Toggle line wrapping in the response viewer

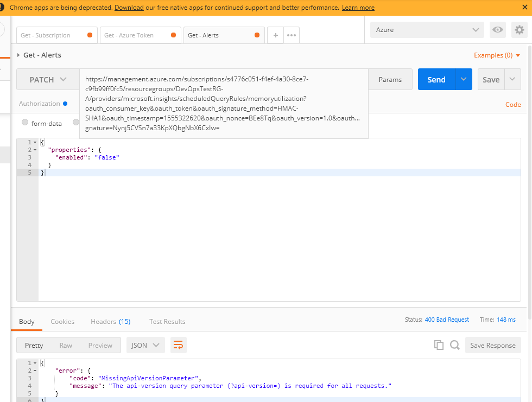pyautogui.click(x=179, y=344)
